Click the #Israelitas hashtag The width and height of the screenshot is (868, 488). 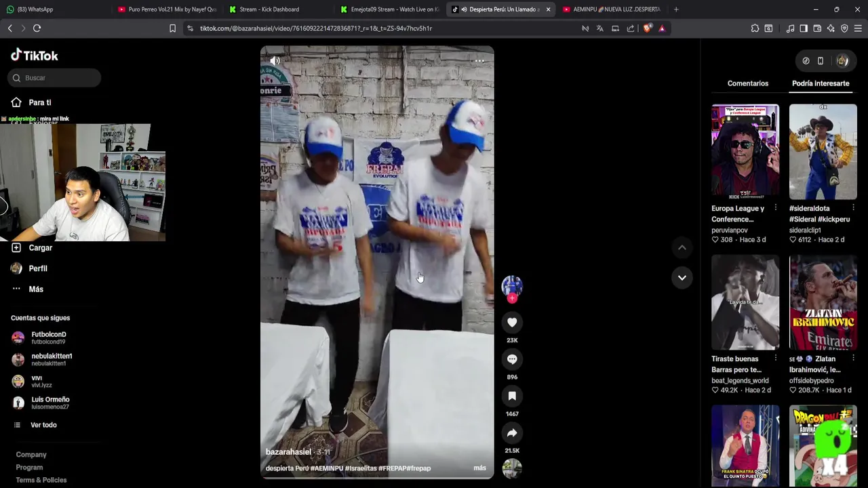[361, 468]
